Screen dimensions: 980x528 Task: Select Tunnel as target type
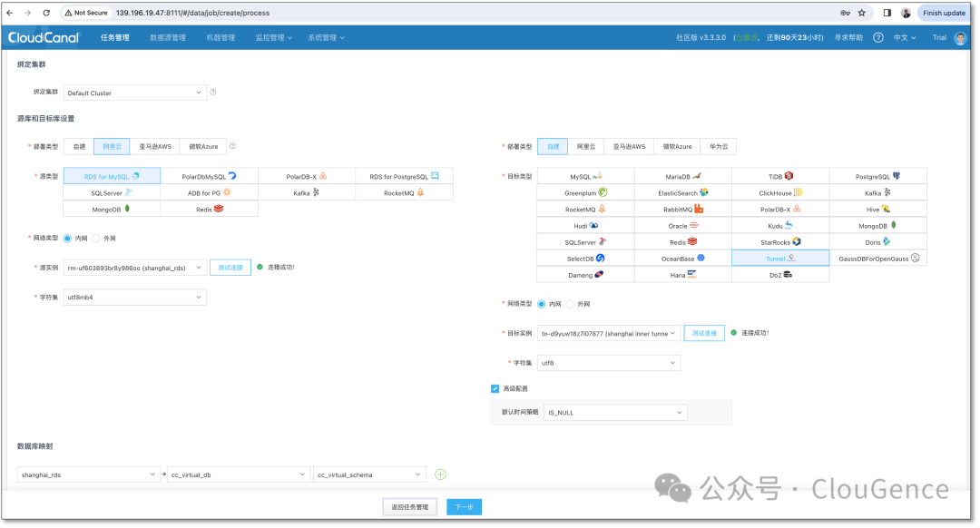pyautogui.click(x=780, y=258)
